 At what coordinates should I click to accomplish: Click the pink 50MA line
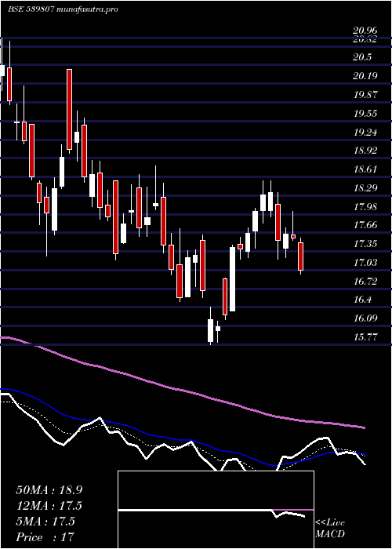182,390
